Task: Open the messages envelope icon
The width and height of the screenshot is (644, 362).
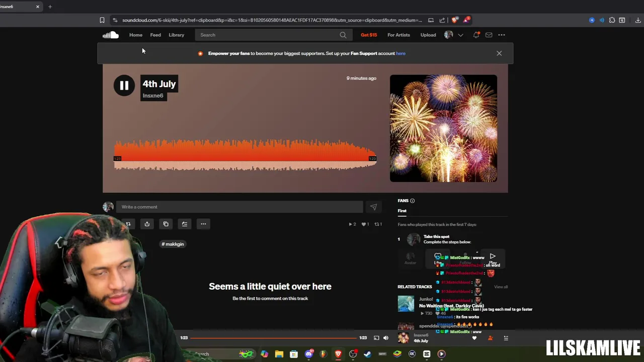Action: coord(489,35)
